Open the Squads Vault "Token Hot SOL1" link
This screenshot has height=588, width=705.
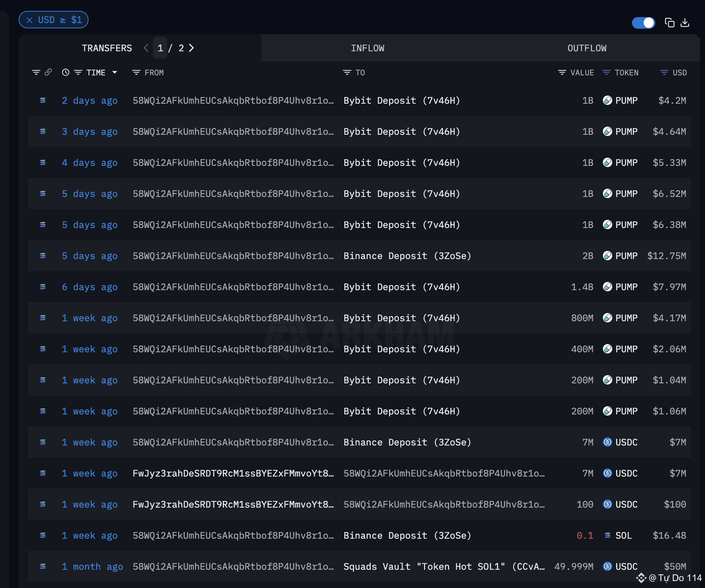coord(444,567)
